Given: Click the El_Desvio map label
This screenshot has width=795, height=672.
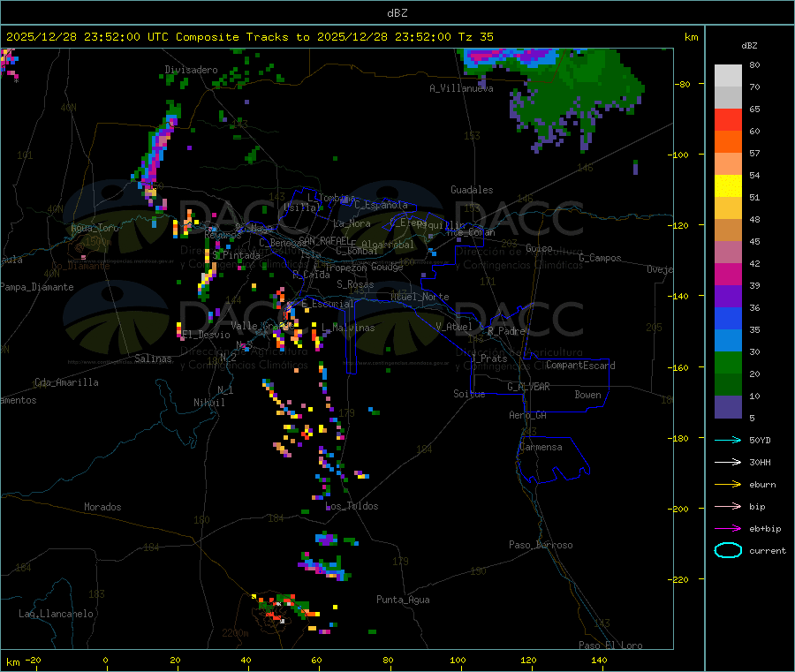Looking at the screenshot, I should point(207,335).
